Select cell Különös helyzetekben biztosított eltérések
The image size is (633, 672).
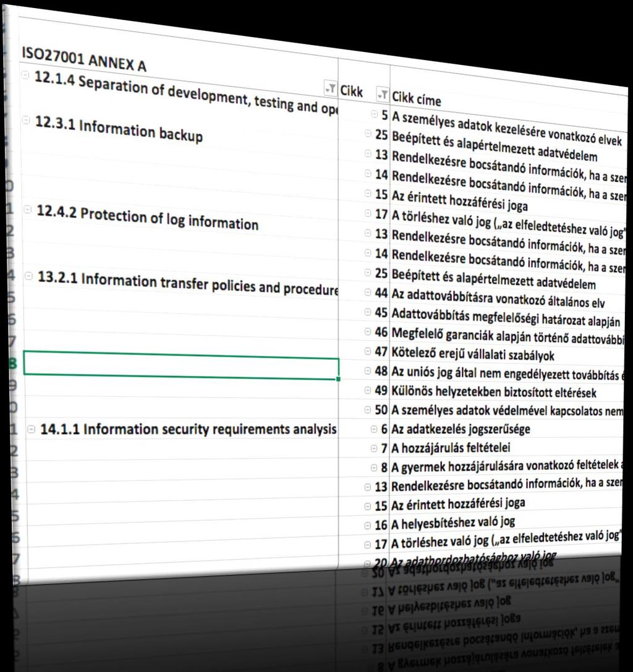pyautogui.click(x=494, y=391)
